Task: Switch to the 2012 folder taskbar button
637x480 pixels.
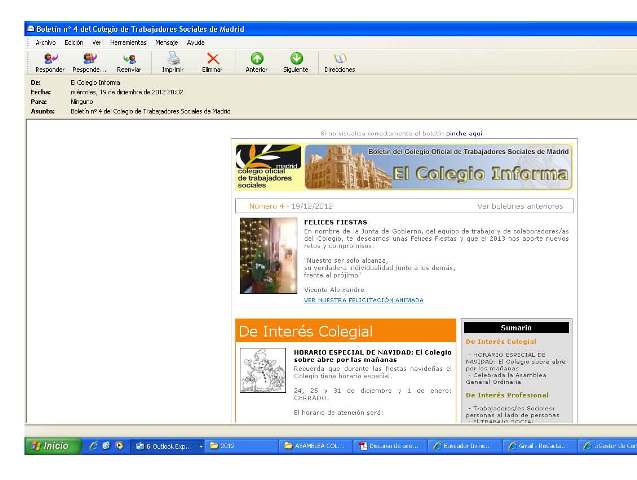Action: [241, 446]
